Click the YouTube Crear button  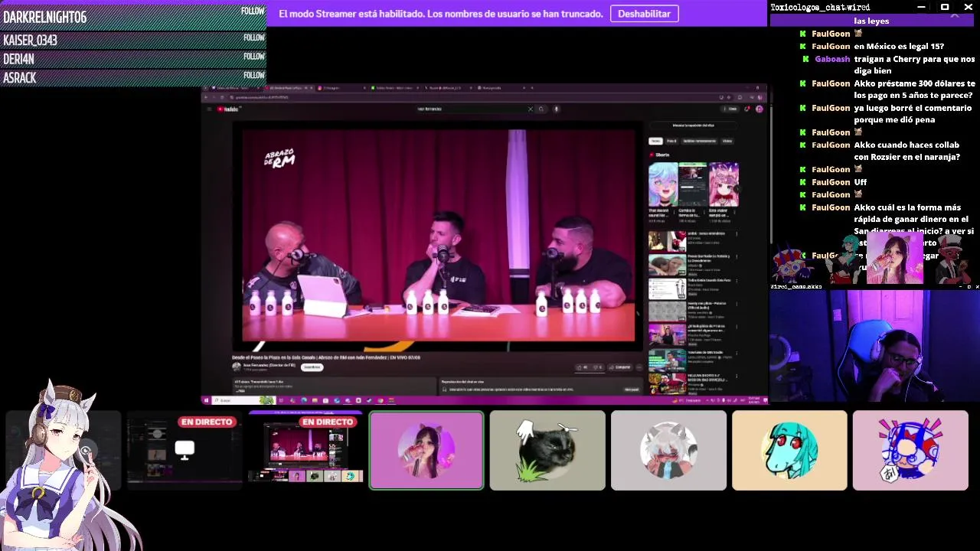(x=731, y=109)
